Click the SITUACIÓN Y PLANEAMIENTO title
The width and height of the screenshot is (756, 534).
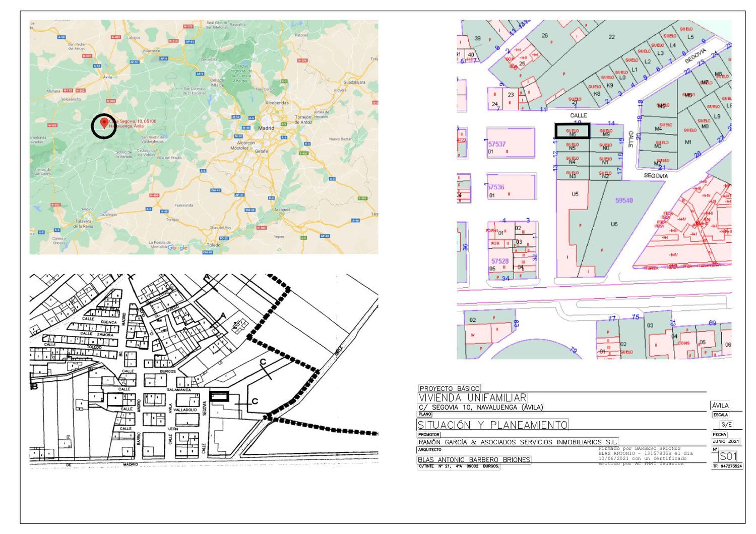(492, 425)
